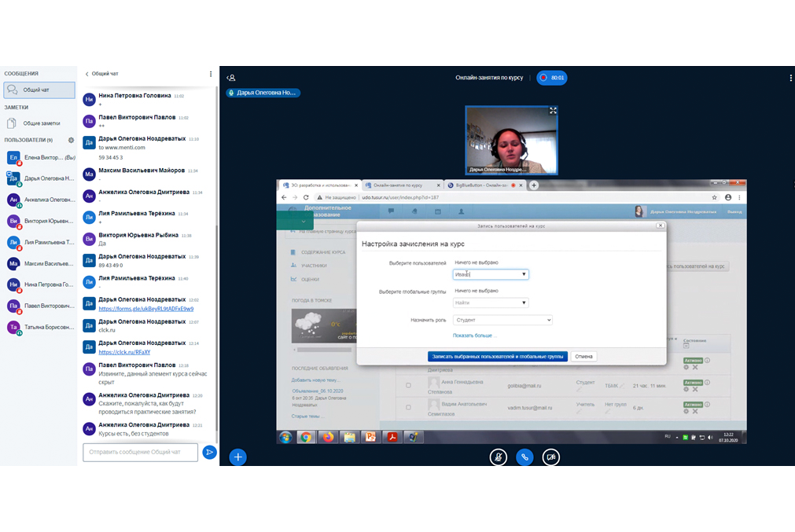
Task: Close the enrollment dialog with X
Action: click(660, 226)
